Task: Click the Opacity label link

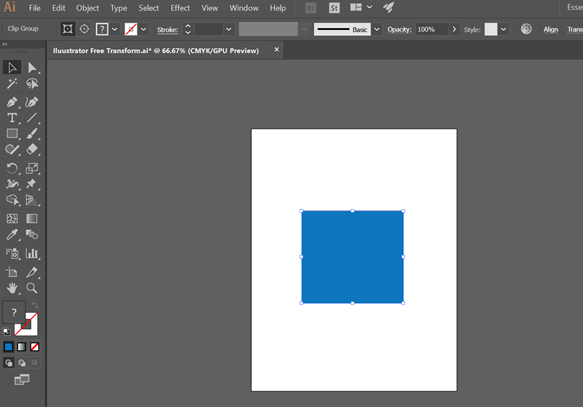Action: tap(399, 29)
